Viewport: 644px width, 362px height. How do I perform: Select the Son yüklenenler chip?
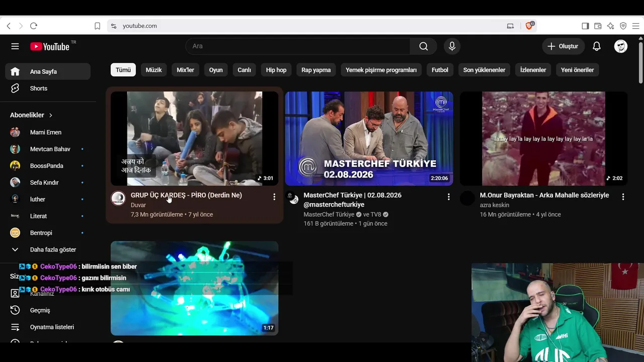(484, 70)
